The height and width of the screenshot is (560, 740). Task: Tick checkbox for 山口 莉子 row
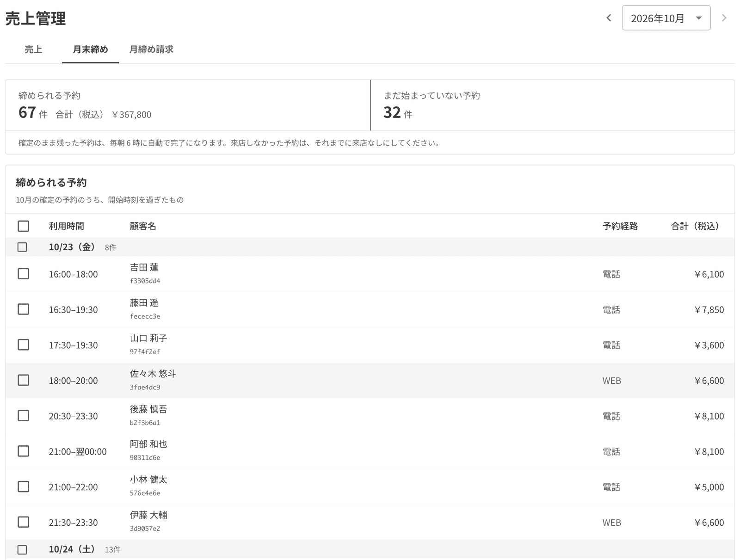pyautogui.click(x=23, y=345)
